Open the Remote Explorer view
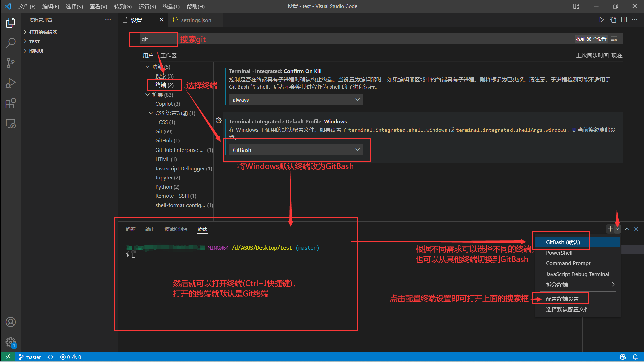This screenshot has height=362, width=644. (x=11, y=124)
